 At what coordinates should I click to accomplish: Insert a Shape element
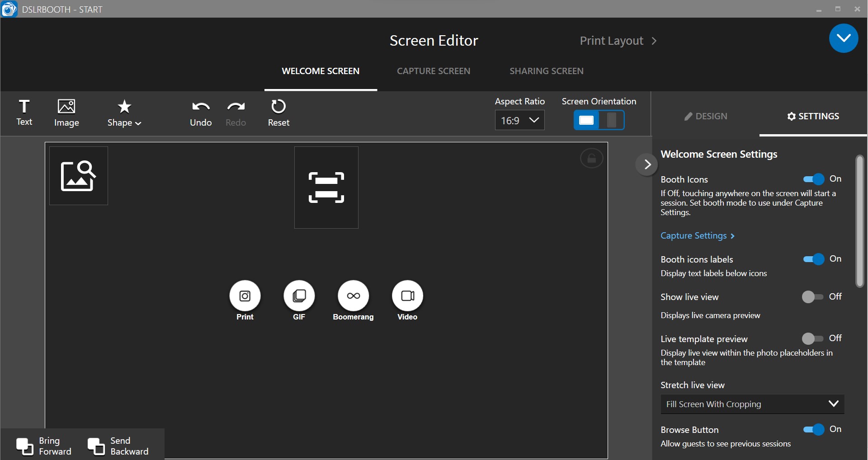pyautogui.click(x=123, y=112)
